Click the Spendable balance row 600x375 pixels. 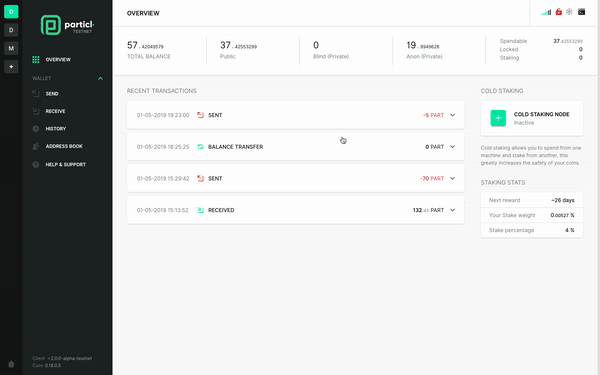pyautogui.click(x=541, y=41)
